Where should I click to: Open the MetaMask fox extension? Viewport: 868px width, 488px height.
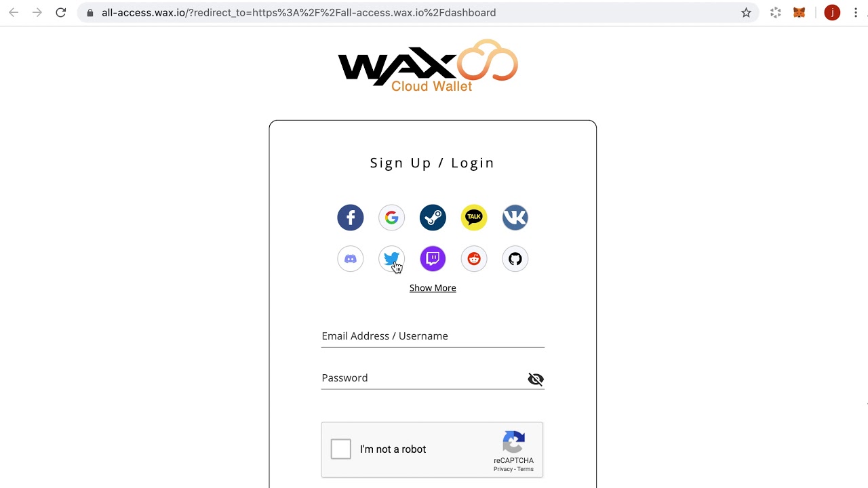(x=800, y=13)
